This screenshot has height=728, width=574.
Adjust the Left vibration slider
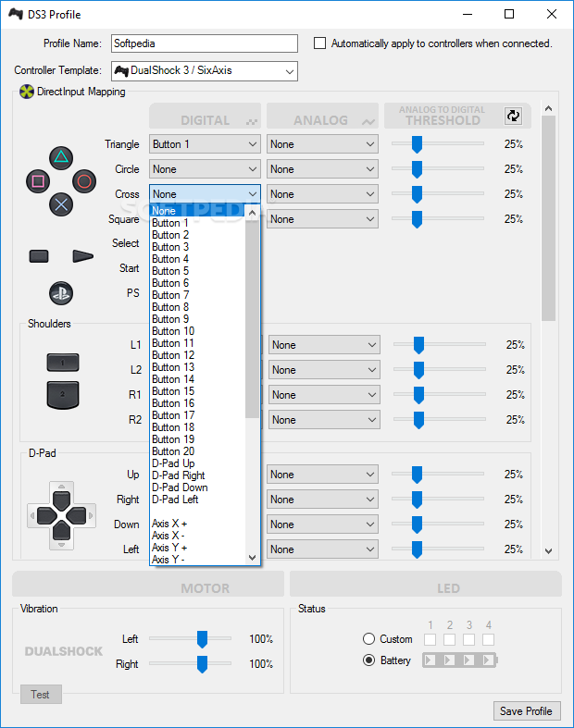(x=202, y=639)
